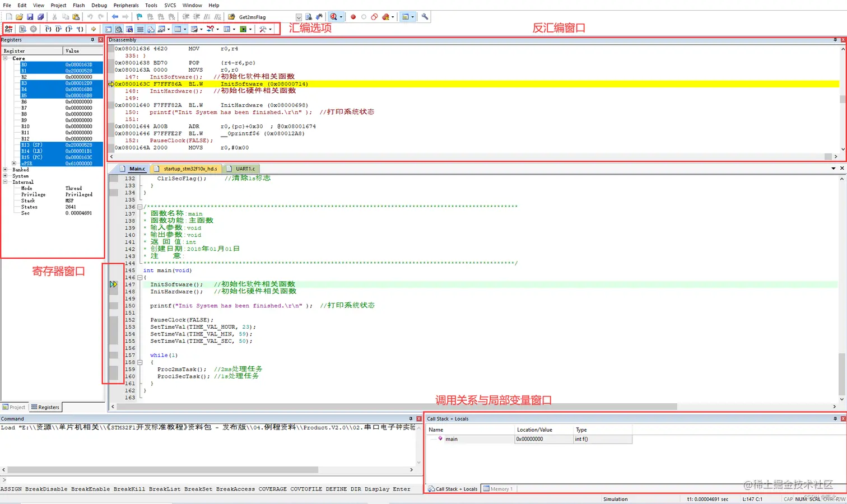
Task: Reset the CPU with the RST icon
Action: tap(8, 29)
